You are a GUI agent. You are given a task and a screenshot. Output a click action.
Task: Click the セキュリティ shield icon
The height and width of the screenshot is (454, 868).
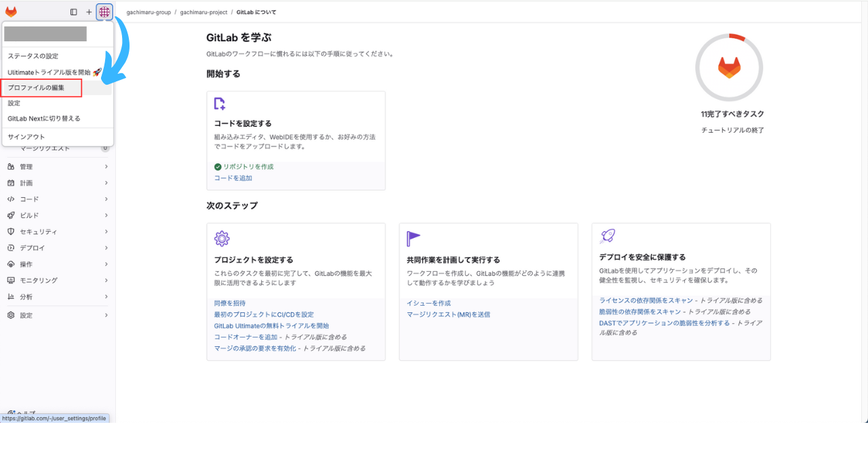[x=11, y=232]
